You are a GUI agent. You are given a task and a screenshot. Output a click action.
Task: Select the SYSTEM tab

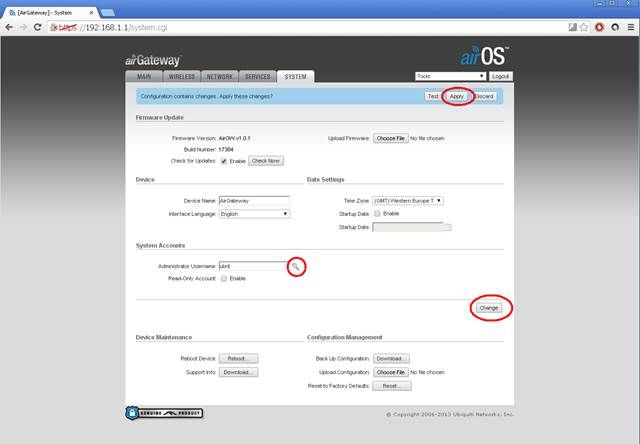click(x=296, y=77)
